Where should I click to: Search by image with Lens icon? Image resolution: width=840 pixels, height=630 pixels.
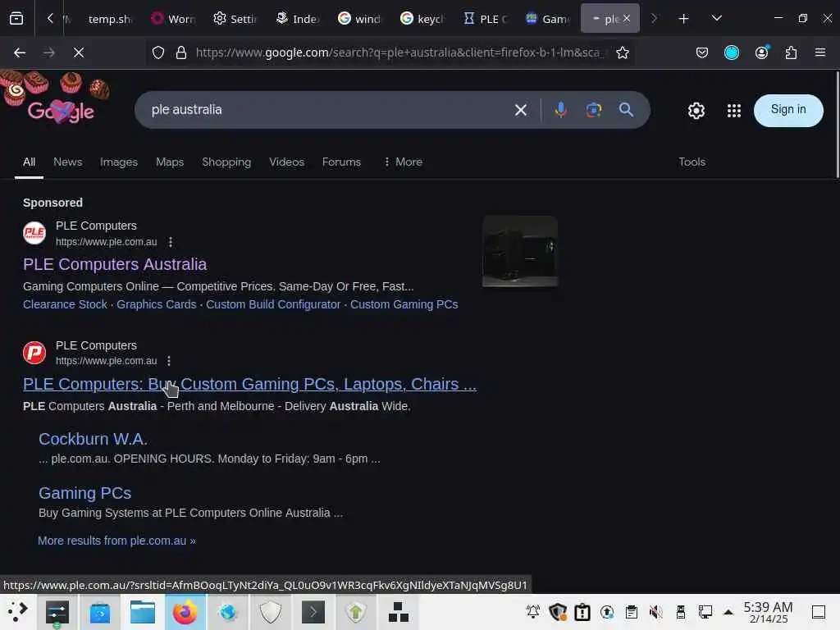(x=594, y=110)
